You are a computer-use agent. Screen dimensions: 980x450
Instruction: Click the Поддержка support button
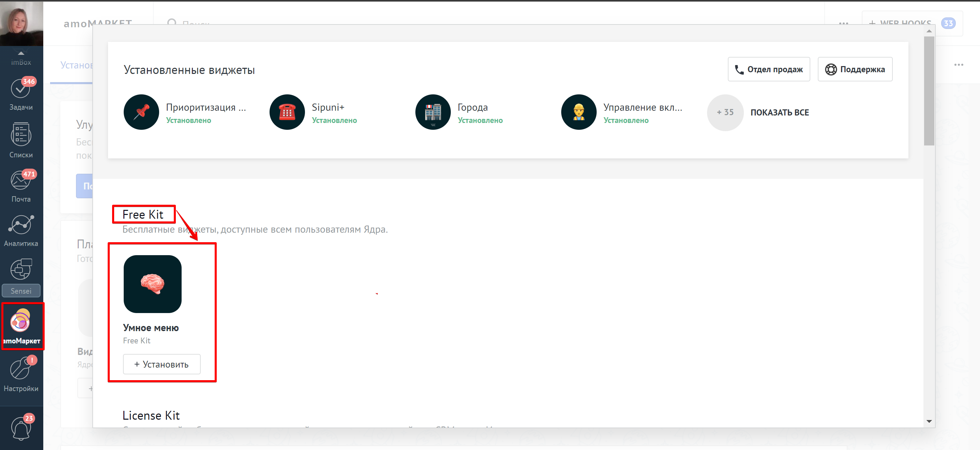click(x=855, y=69)
